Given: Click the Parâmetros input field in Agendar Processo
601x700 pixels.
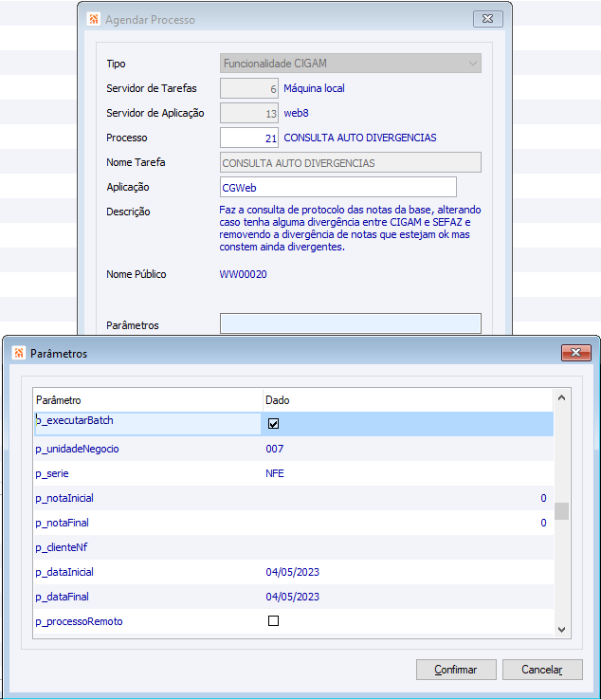Looking at the screenshot, I should [350, 323].
